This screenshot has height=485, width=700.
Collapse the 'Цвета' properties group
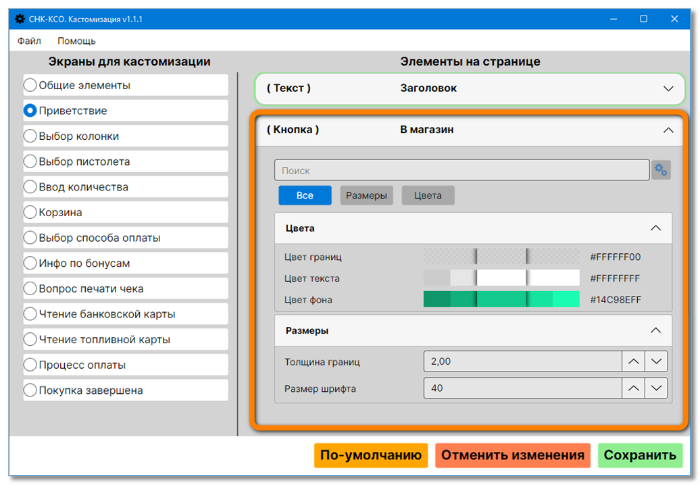655,228
